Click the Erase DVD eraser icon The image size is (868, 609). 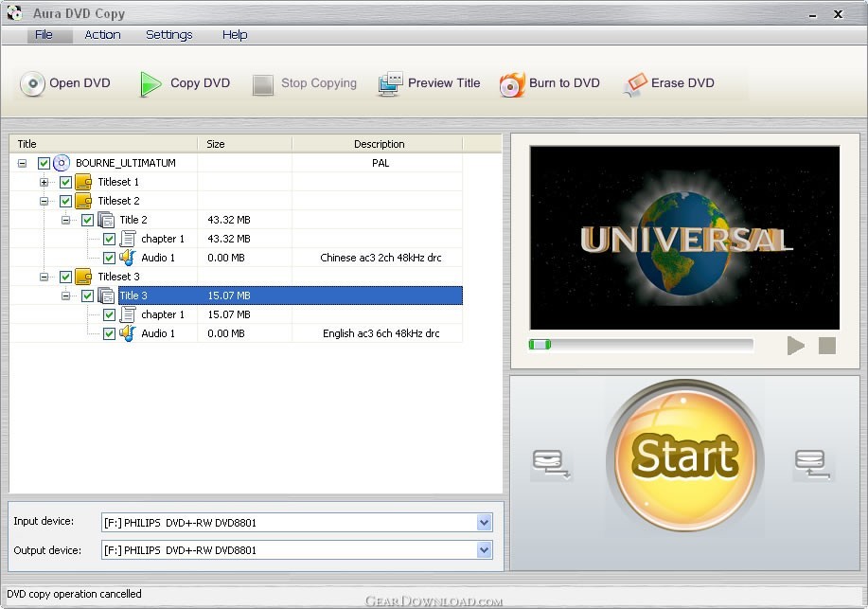click(634, 84)
